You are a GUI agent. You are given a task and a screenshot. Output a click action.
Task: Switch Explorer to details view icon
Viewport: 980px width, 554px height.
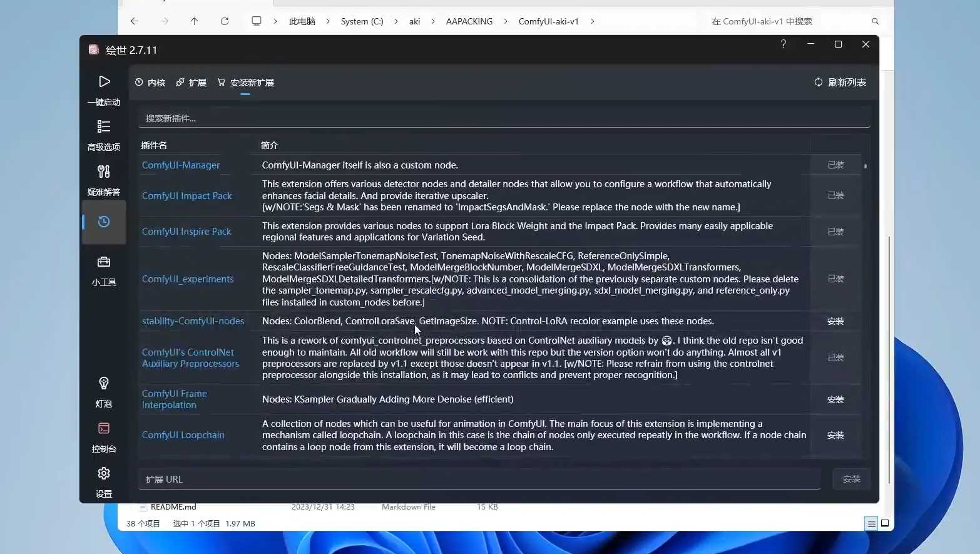pyautogui.click(x=871, y=523)
